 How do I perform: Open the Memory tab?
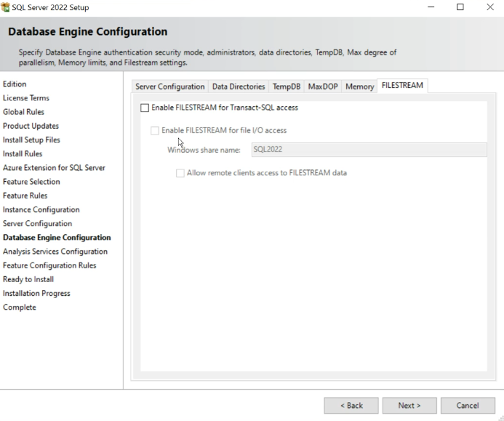[x=360, y=87]
